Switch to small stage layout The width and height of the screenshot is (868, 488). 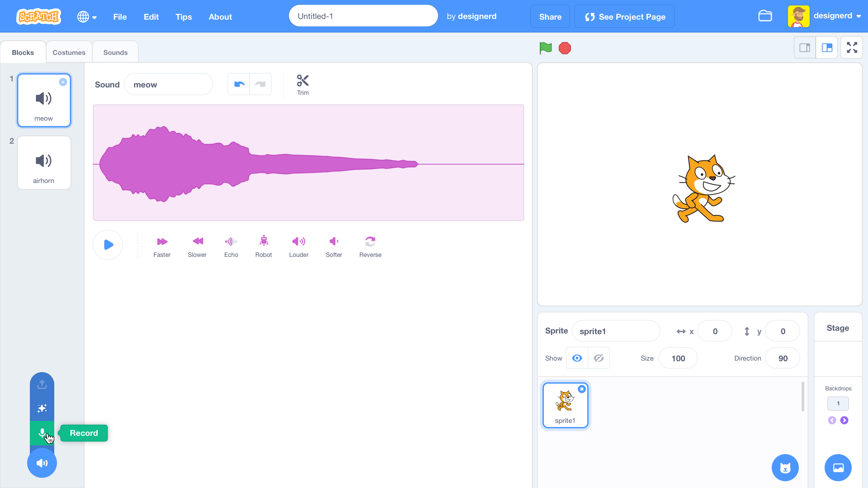805,48
